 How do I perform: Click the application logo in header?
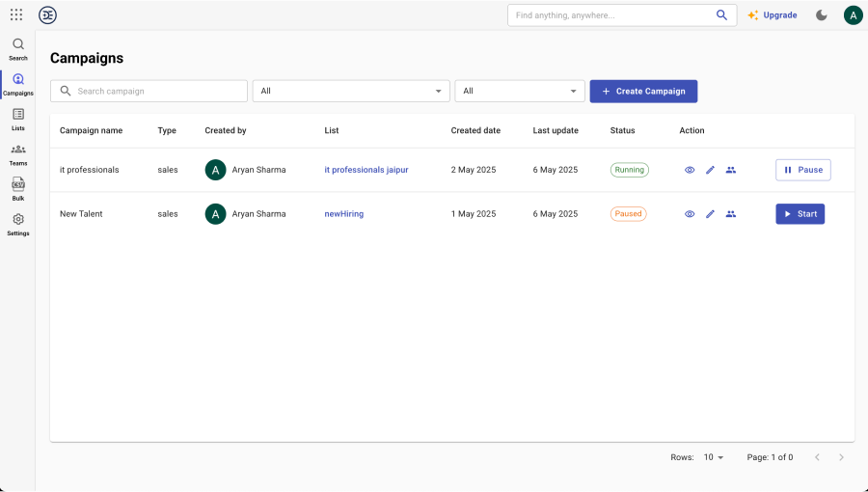tap(47, 14)
